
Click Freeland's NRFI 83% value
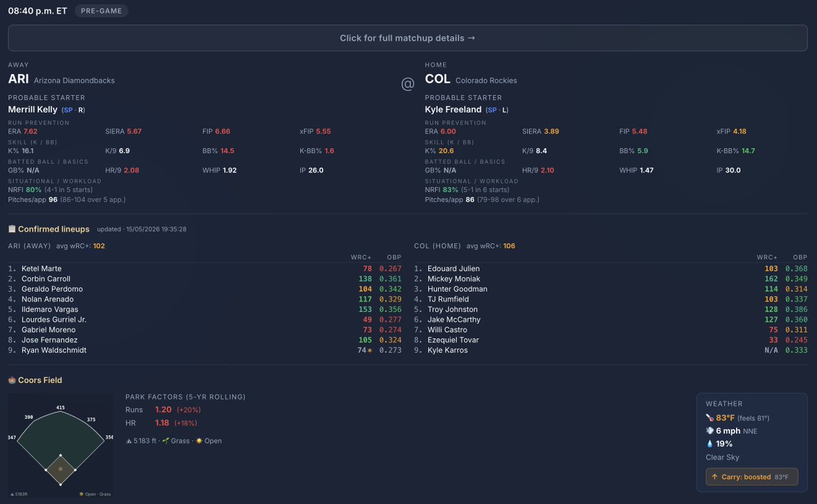pyautogui.click(x=451, y=190)
